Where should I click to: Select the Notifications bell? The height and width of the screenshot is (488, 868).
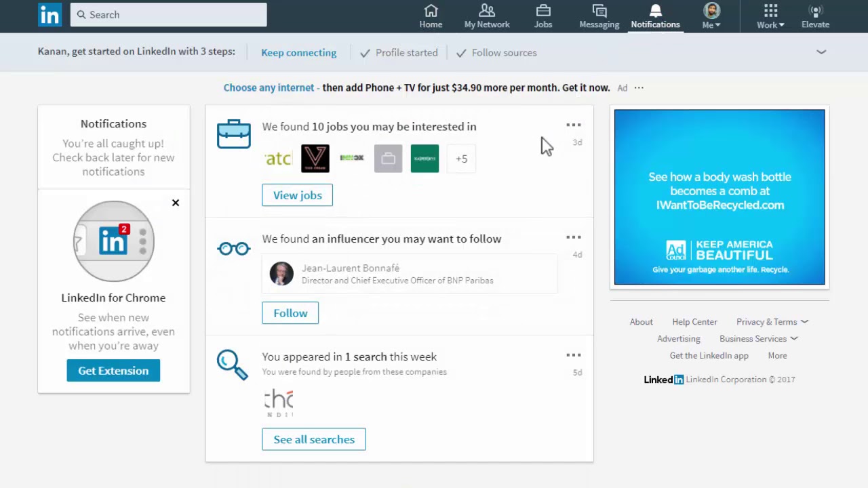pos(655,16)
